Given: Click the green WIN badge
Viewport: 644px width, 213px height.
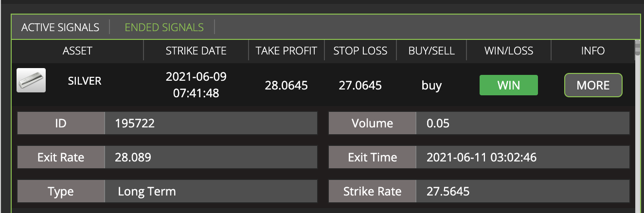Looking at the screenshot, I should (509, 85).
